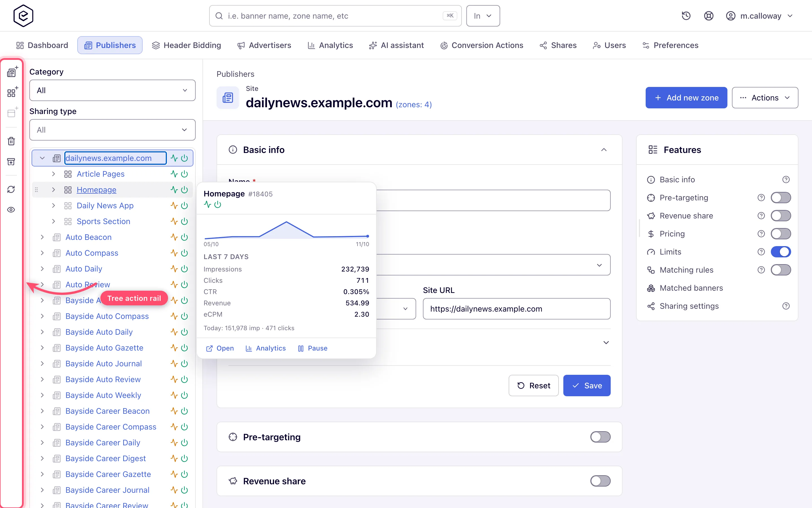
Task: Click the refresh tree icon in rail
Action: click(x=11, y=189)
